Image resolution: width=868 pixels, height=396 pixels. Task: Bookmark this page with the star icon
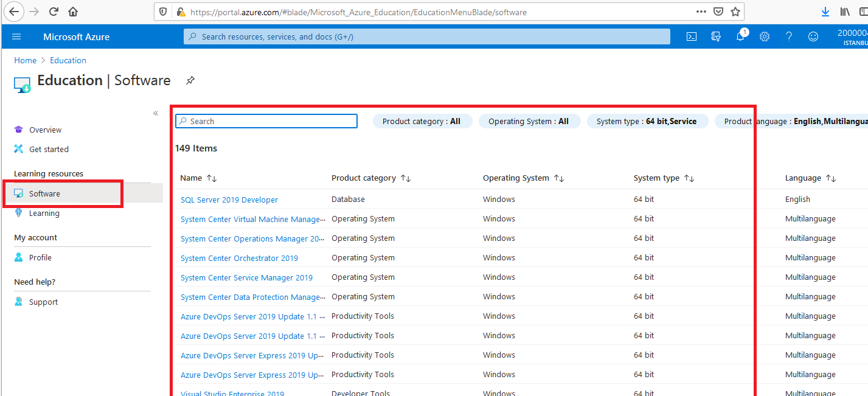pos(735,12)
